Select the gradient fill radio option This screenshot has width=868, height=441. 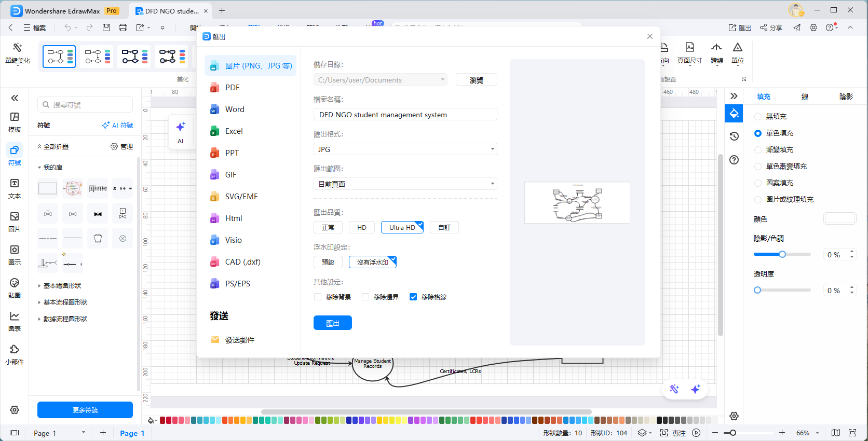tap(758, 150)
